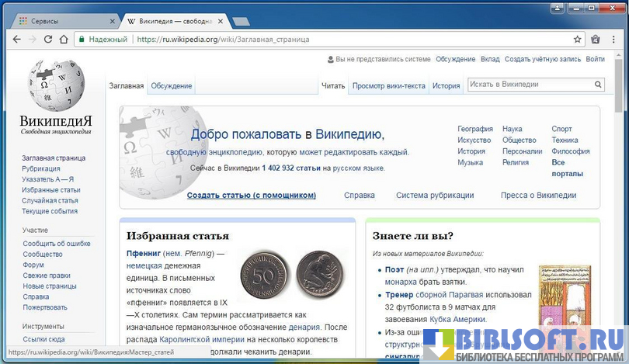Bookmark this page with the star icon
629x364 pixels.
click(x=577, y=40)
